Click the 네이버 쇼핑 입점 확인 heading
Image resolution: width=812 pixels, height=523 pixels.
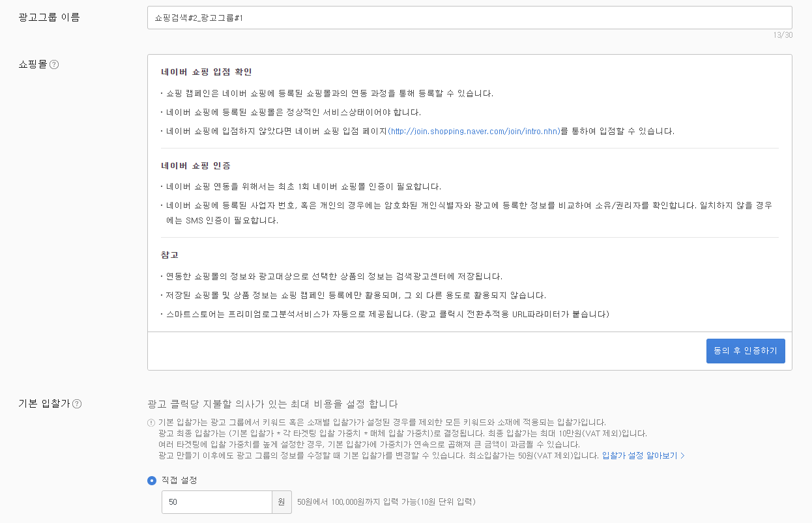[207, 72]
